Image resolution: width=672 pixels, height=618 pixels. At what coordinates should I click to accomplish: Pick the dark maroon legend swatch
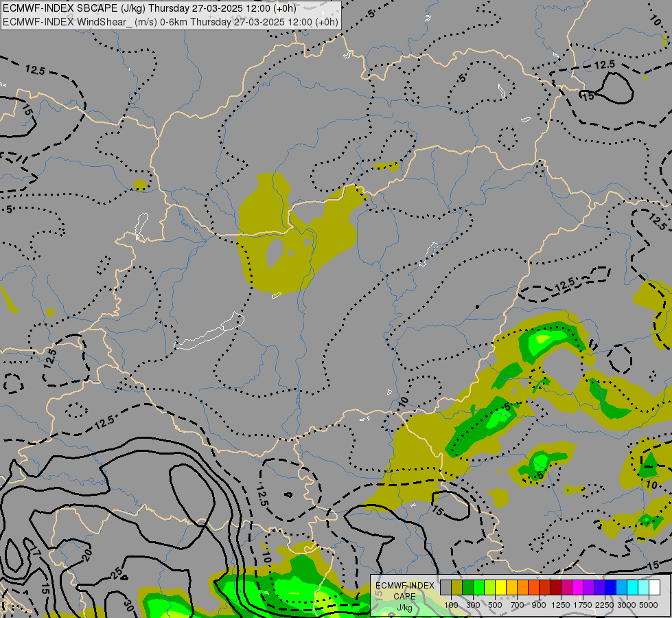click(555, 587)
